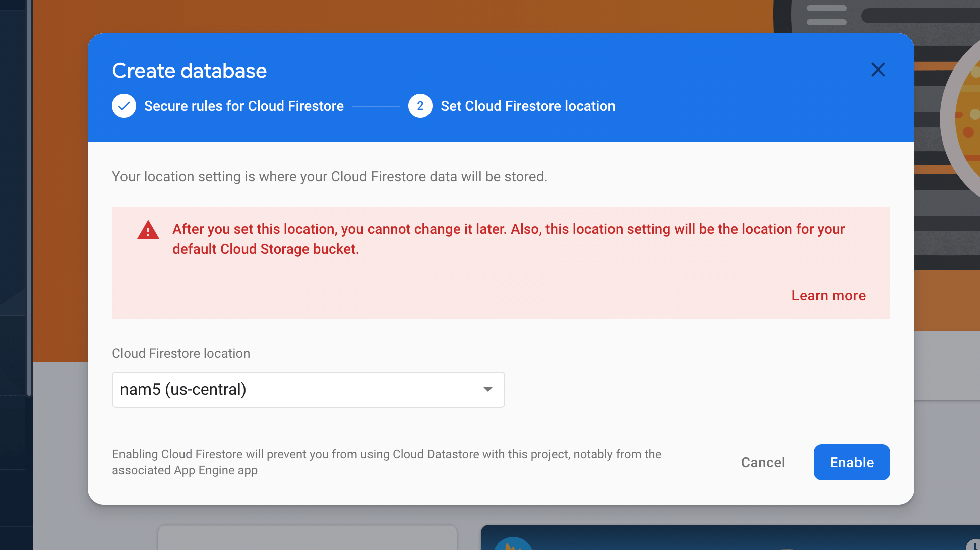Click the Cloud Datastore notice text
This screenshot has height=550, width=980.
tap(386, 462)
